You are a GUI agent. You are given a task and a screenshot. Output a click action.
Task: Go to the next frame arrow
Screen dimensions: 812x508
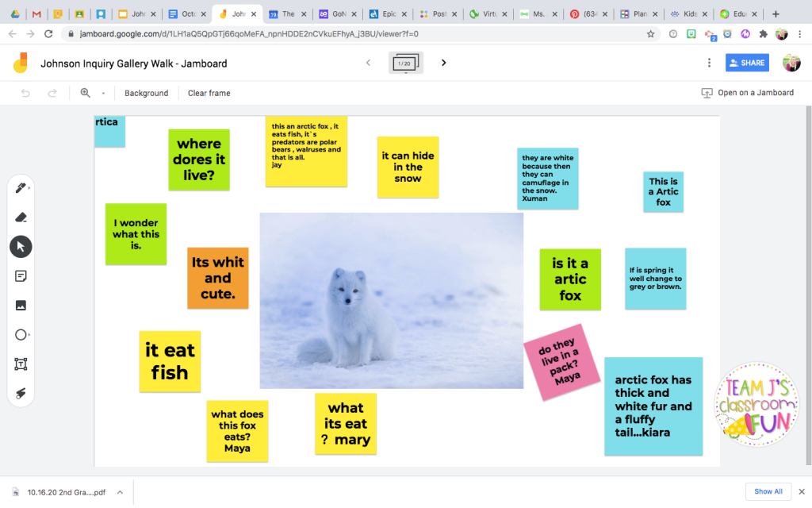pos(443,63)
